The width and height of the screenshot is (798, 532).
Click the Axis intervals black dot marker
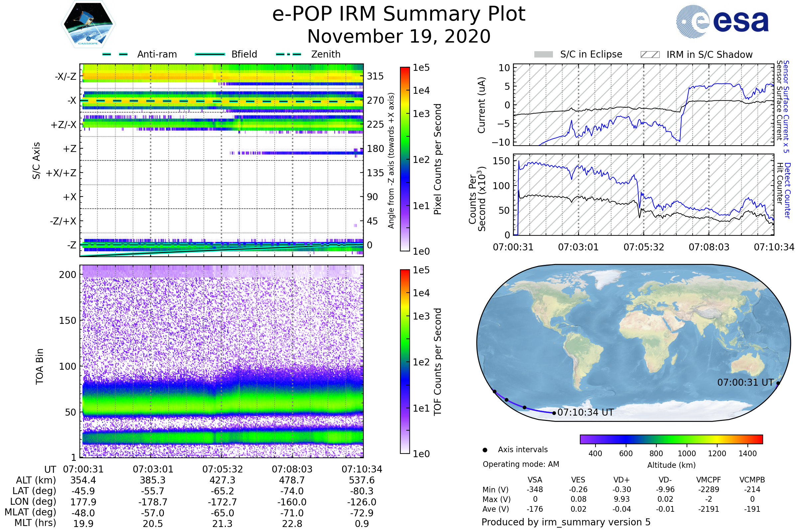pyautogui.click(x=485, y=450)
